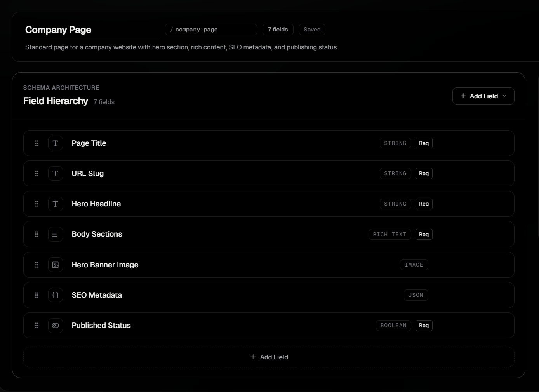Click the drag handle for Page Title
This screenshot has width=539, height=392.
[37, 143]
